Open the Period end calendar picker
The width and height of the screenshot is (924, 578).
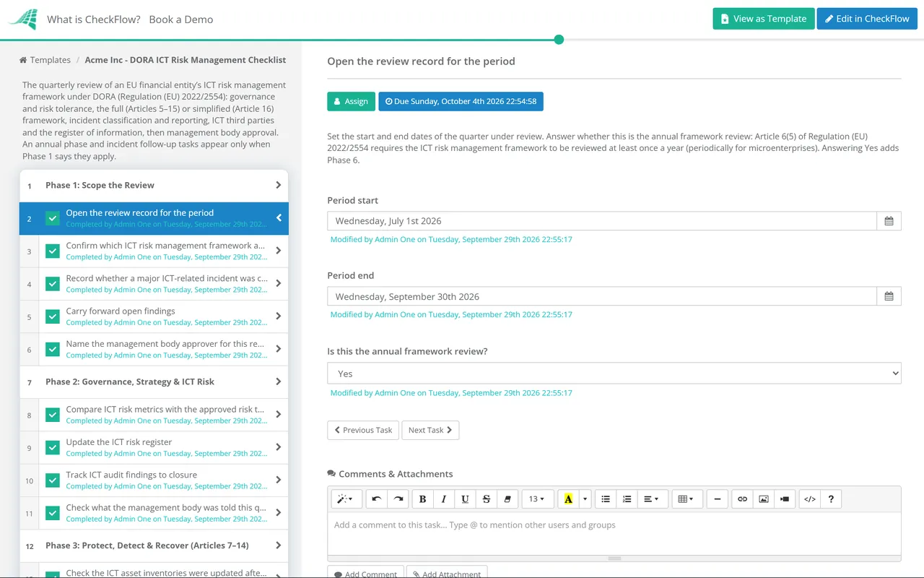coord(889,296)
